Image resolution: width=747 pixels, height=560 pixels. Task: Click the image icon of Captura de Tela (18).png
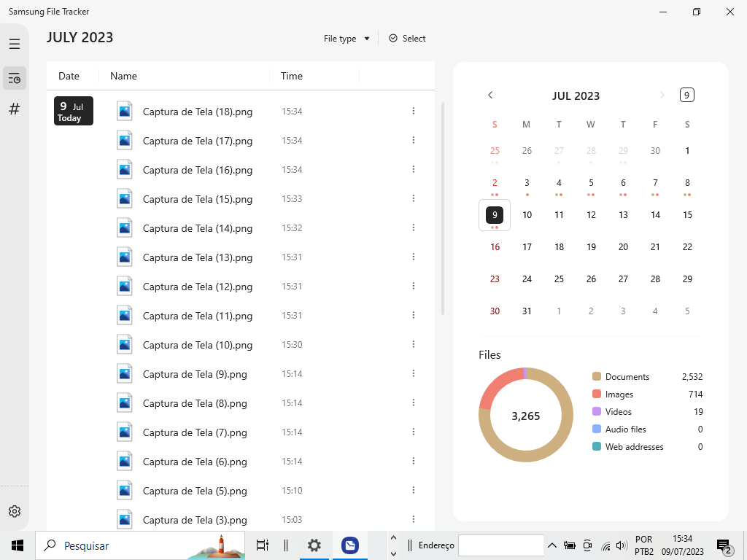coord(125,112)
